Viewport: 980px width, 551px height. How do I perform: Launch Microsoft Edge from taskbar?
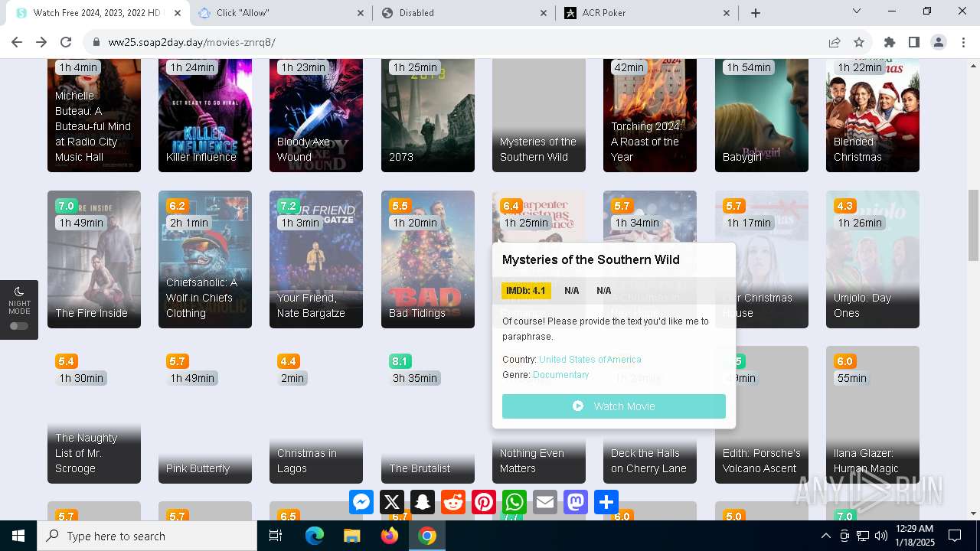coord(315,536)
